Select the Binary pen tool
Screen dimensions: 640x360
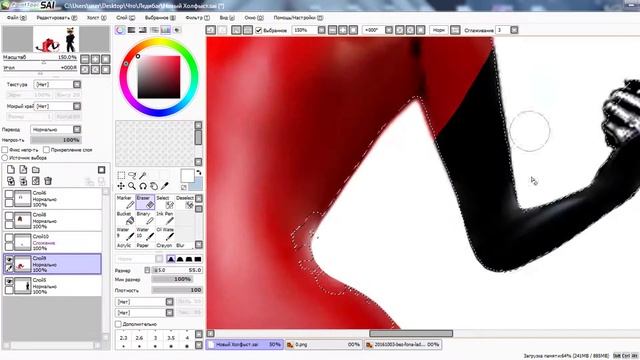145,218
